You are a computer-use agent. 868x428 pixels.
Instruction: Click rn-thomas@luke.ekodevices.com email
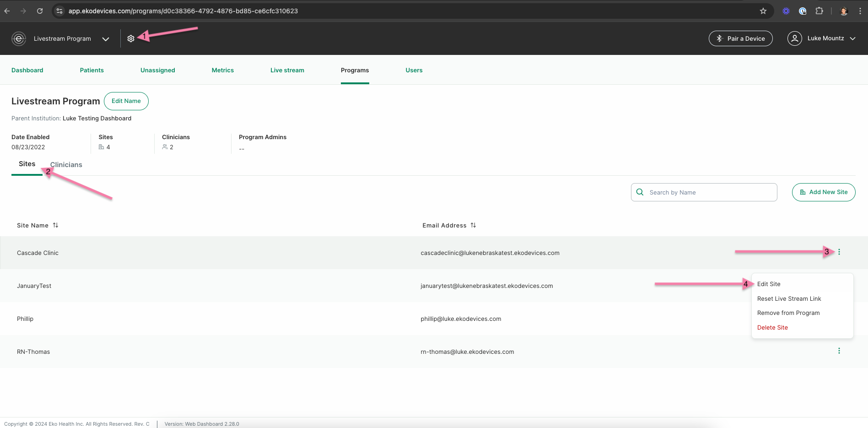click(x=467, y=352)
